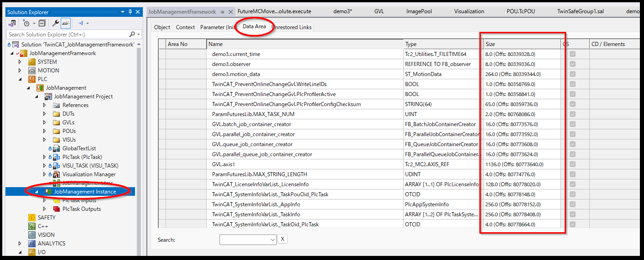Click the Pending Changes Filter clock icon
The width and height of the screenshot is (644, 260).
point(26,23)
